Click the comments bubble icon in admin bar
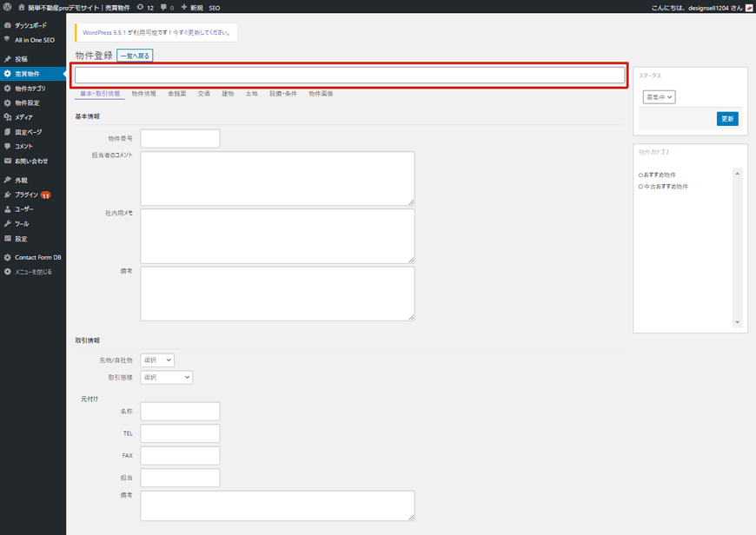The height and width of the screenshot is (535, 756). 163,7
